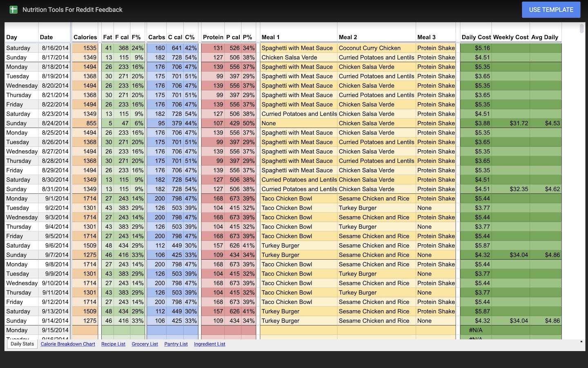Click the USE TEMPLATE button
The width and height of the screenshot is (588, 368).
pyautogui.click(x=551, y=10)
